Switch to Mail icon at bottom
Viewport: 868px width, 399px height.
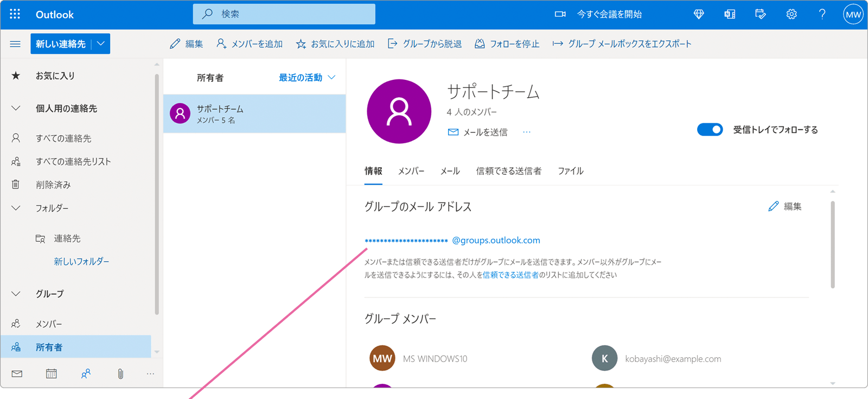[17, 373]
